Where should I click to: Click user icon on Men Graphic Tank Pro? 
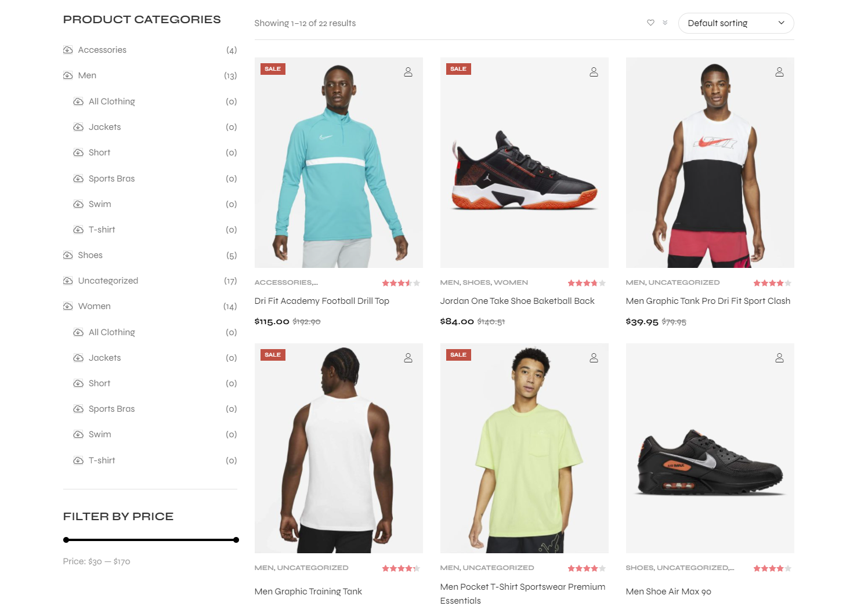pyautogui.click(x=779, y=72)
